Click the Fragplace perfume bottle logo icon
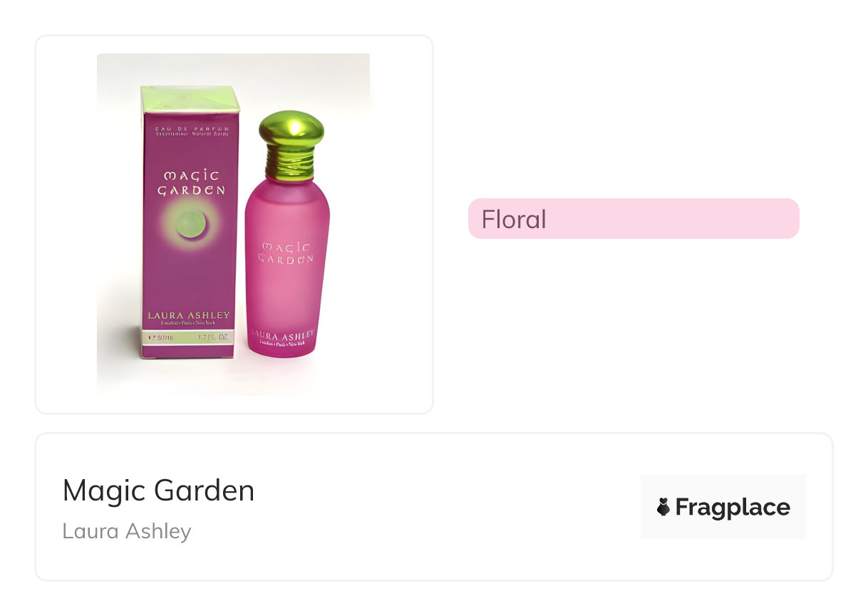 click(x=663, y=508)
